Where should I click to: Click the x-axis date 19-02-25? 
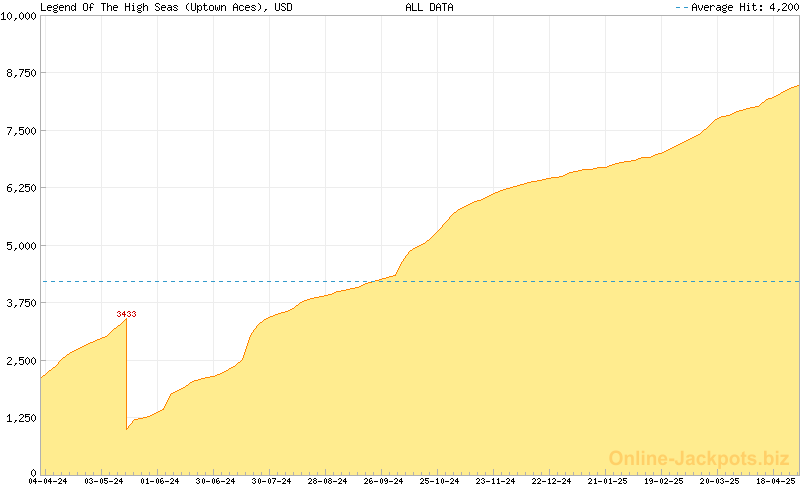coord(664,481)
